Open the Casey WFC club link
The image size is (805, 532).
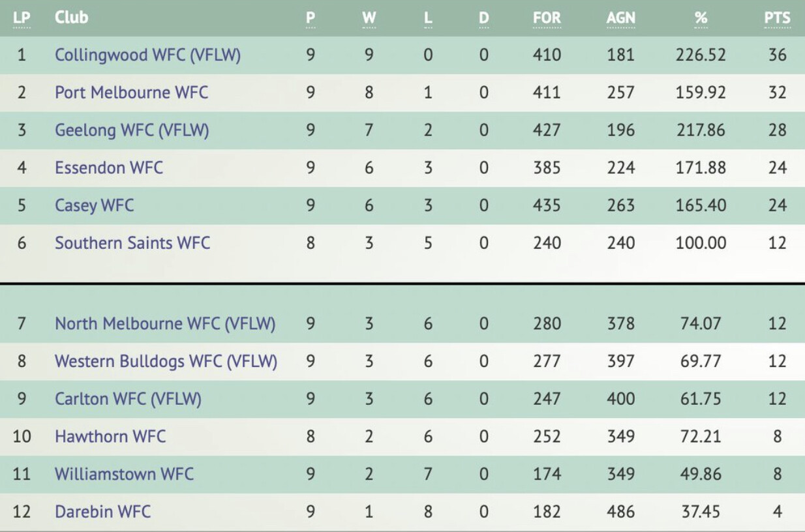pyautogui.click(x=94, y=205)
